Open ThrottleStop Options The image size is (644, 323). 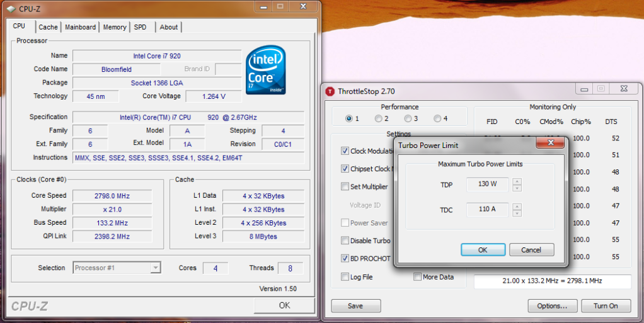[x=553, y=306]
